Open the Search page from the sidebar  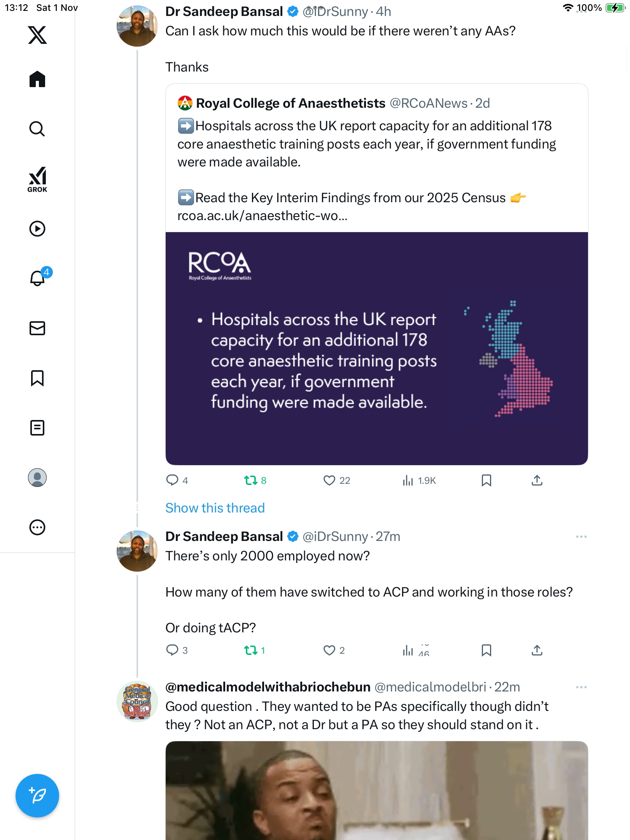coord(37,129)
